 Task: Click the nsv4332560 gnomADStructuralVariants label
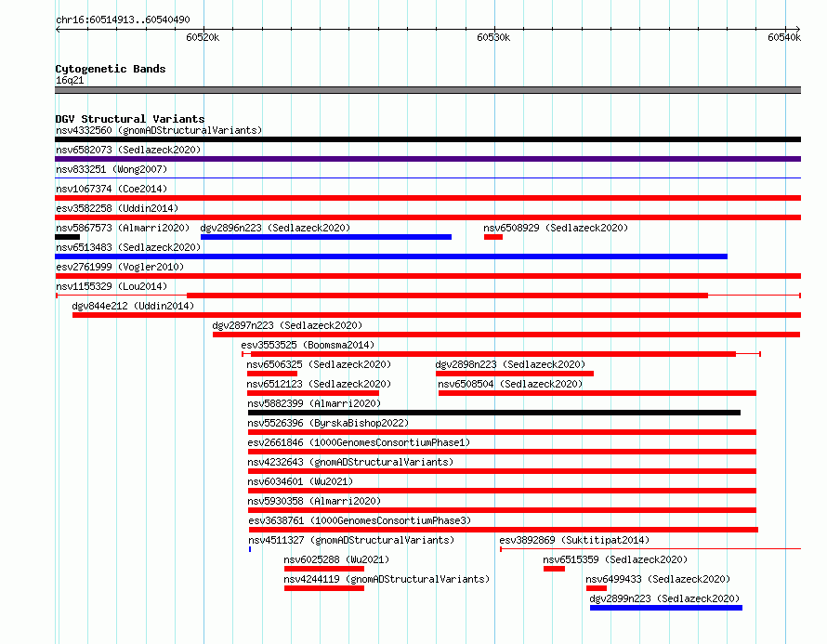tap(159, 130)
